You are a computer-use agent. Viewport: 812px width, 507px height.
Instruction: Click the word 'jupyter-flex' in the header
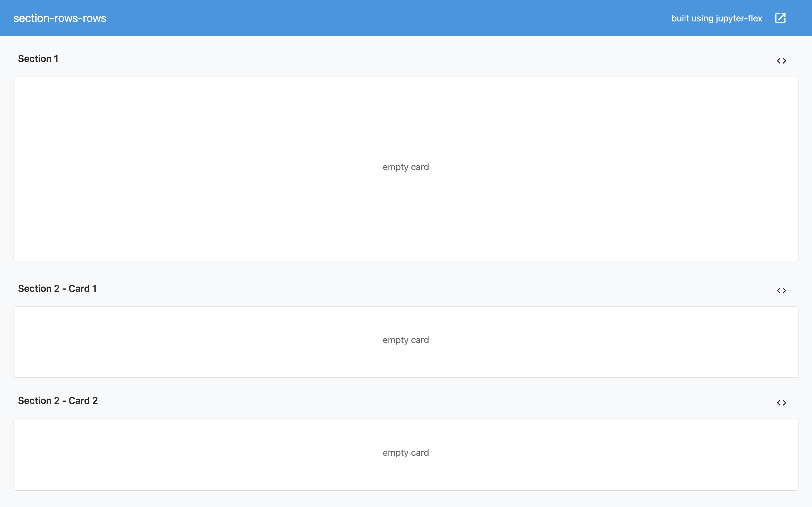739,18
